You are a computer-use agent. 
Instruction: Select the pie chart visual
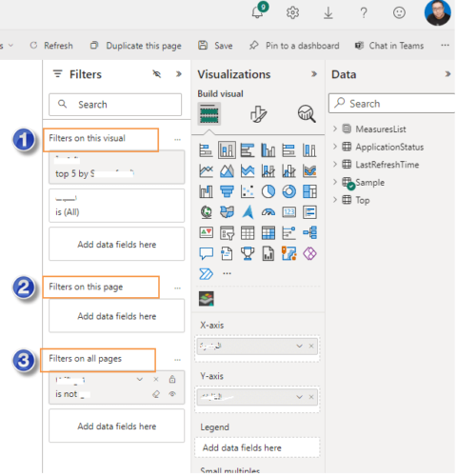(268, 191)
